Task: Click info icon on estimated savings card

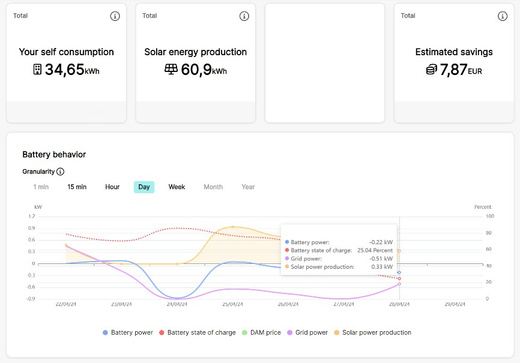Action: point(503,16)
